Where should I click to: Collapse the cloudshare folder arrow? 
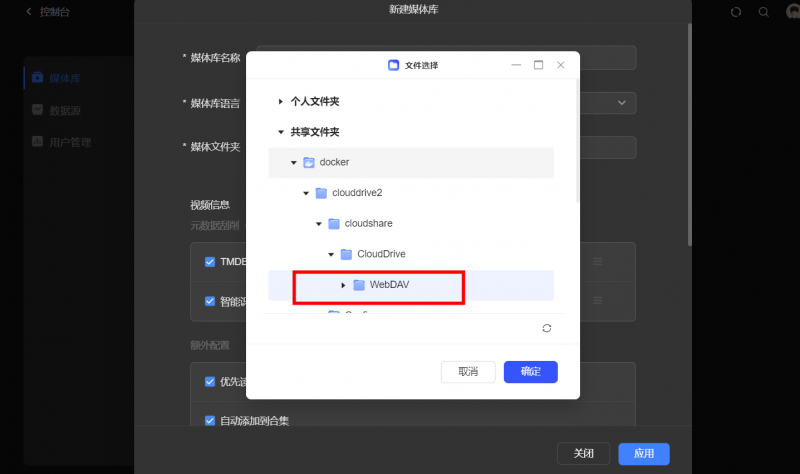(x=318, y=224)
